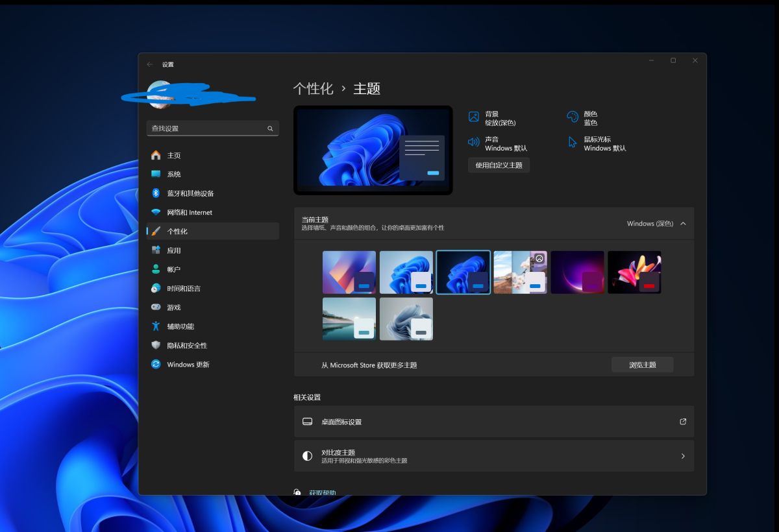Image resolution: width=779 pixels, height=532 pixels.
Task: Open the 帐户 person icon
Action: pos(156,269)
